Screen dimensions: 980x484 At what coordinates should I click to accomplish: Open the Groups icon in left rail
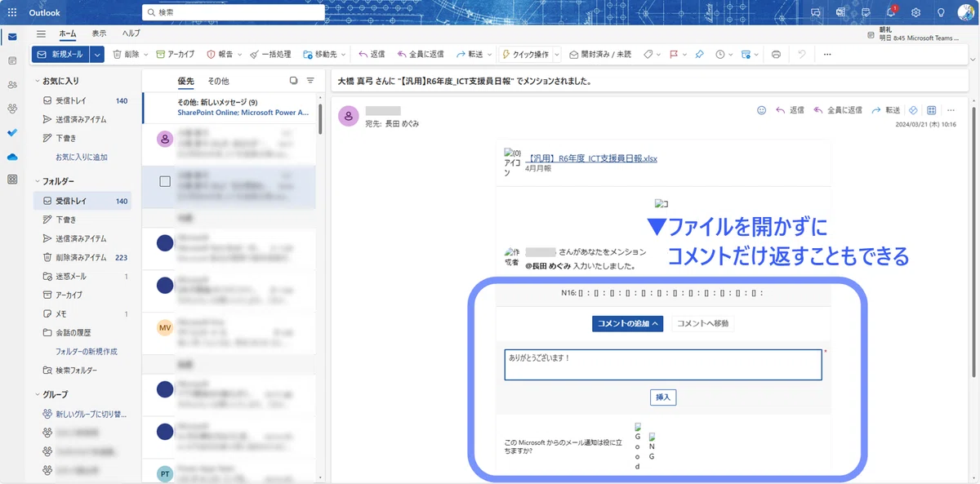(11, 108)
